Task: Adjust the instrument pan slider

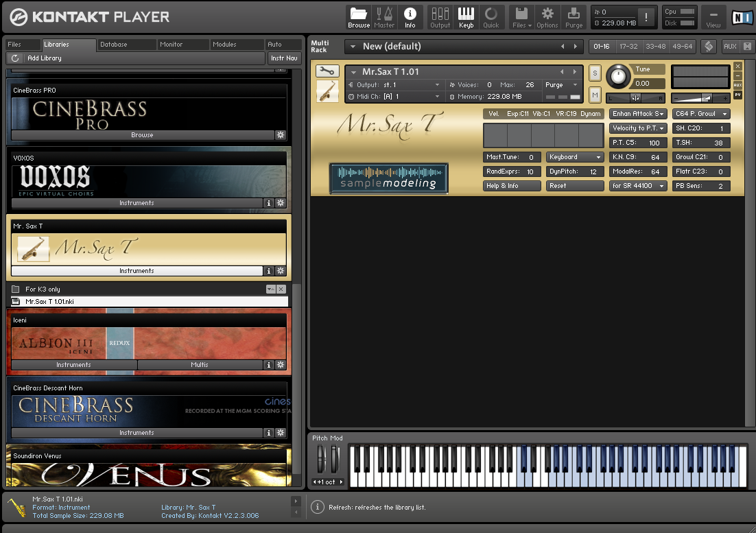Action: tap(635, 98)
